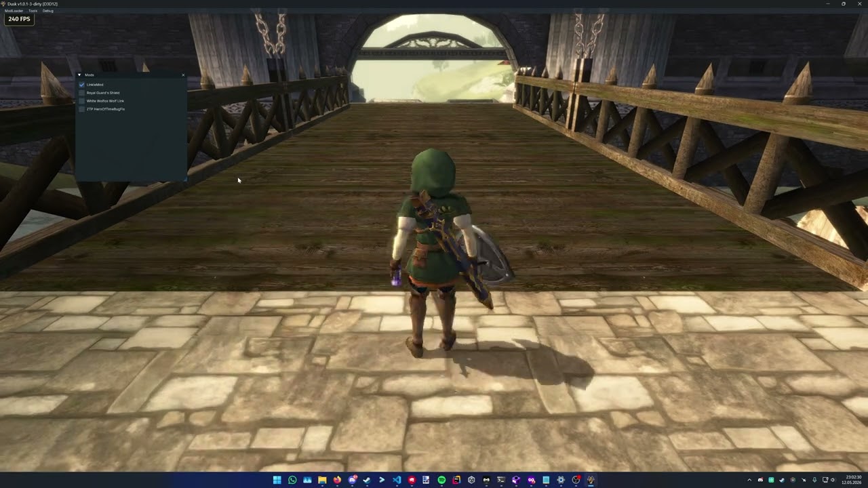Collapse the Mods panel with its triangle
Screen dimensions: 868x488
pyautogui.click(x=79, y=75)
